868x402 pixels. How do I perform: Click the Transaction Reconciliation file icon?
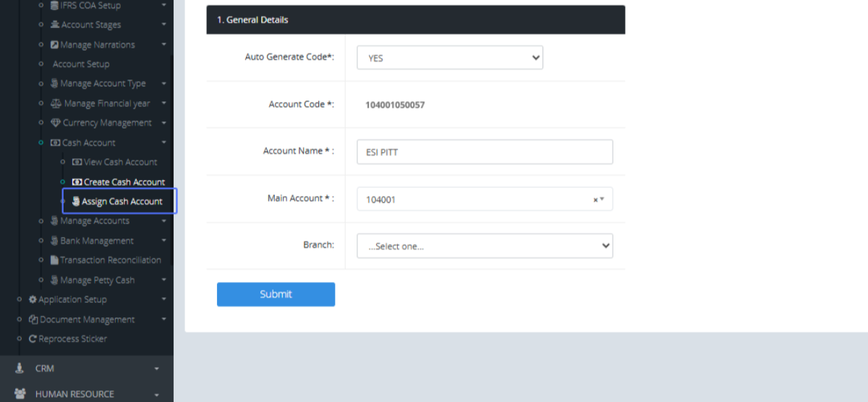click(54, 260)
